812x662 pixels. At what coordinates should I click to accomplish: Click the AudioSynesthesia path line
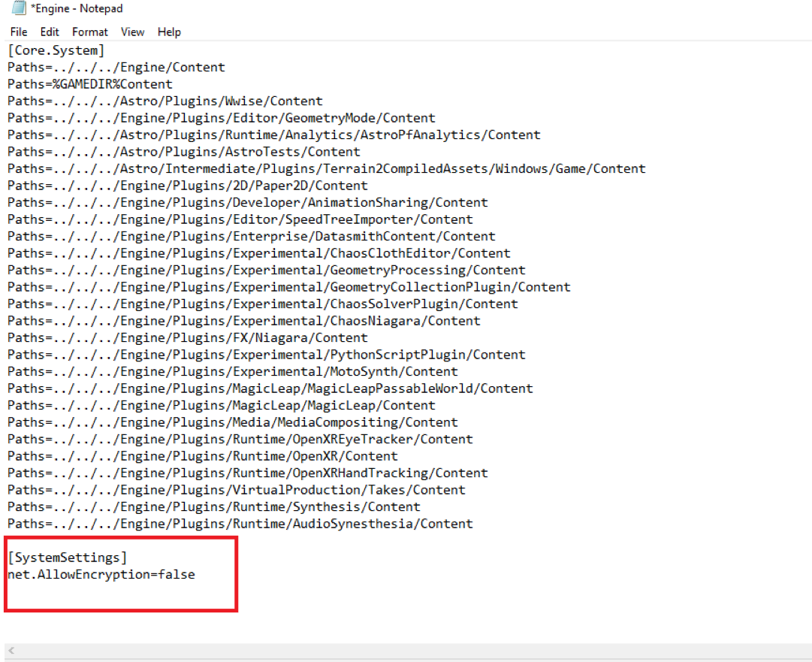pyautogui.click(x=240, y=524)
